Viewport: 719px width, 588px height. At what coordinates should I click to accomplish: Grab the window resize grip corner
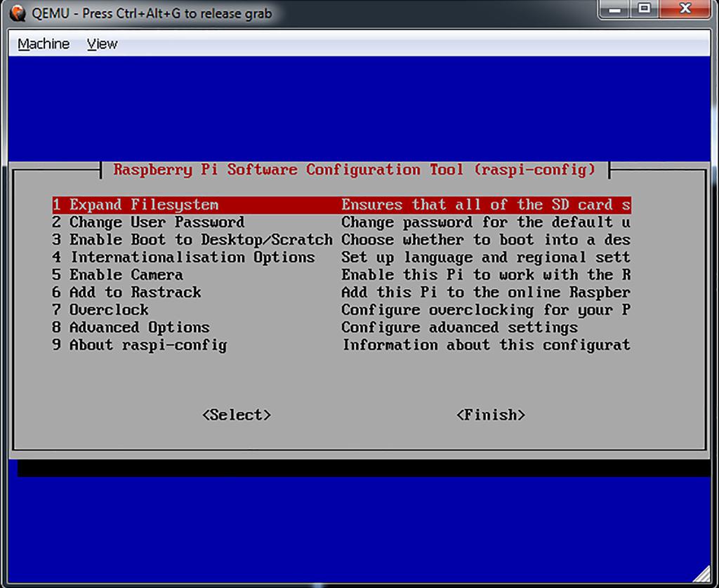[x=701, y=573]
